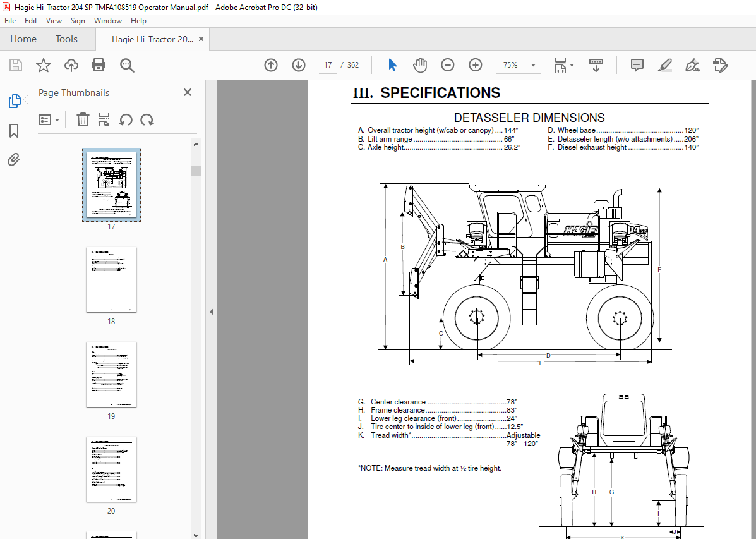Open the Fill and Sign tool

(692, 65)
